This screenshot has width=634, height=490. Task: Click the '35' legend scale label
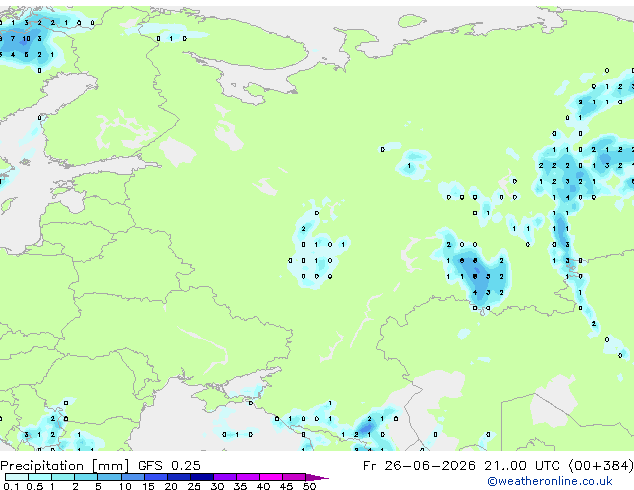click(x=240, y=486)
